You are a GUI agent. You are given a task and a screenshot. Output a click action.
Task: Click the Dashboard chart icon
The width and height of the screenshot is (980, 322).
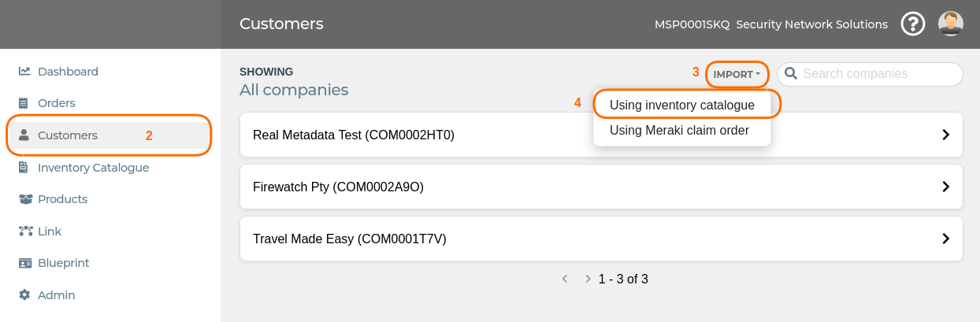[24, 71]
